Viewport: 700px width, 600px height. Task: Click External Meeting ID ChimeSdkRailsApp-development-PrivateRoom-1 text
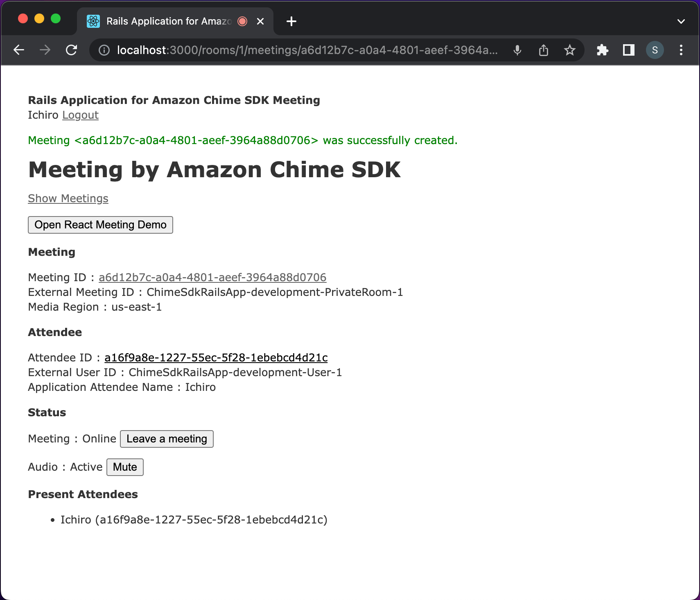215,292
